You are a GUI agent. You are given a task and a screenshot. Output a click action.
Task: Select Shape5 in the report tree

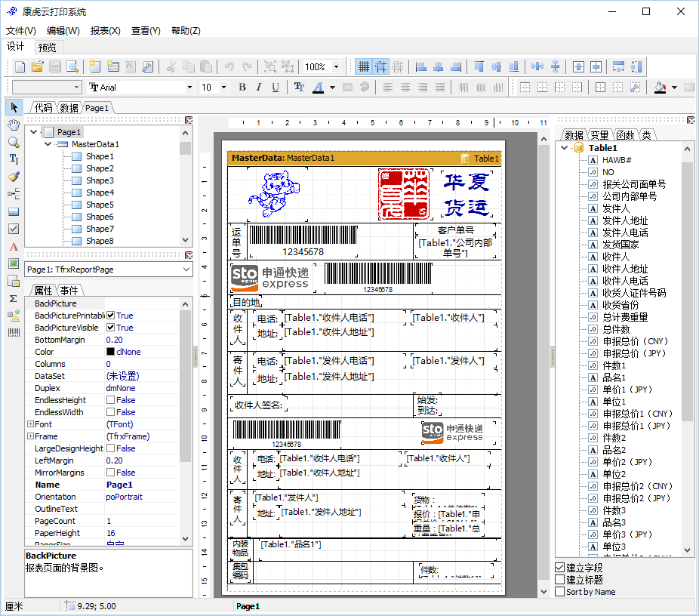[100, 205]
